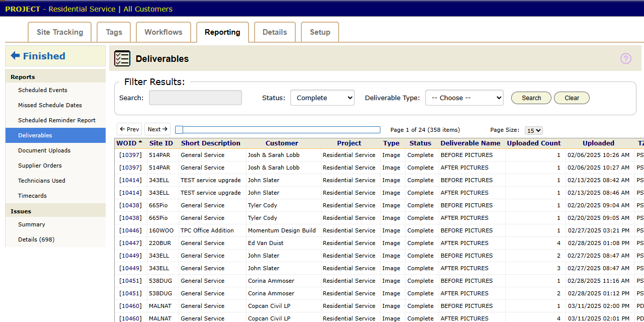Switch to the Tags tab

pyautogui.click(x=114, y=32)
